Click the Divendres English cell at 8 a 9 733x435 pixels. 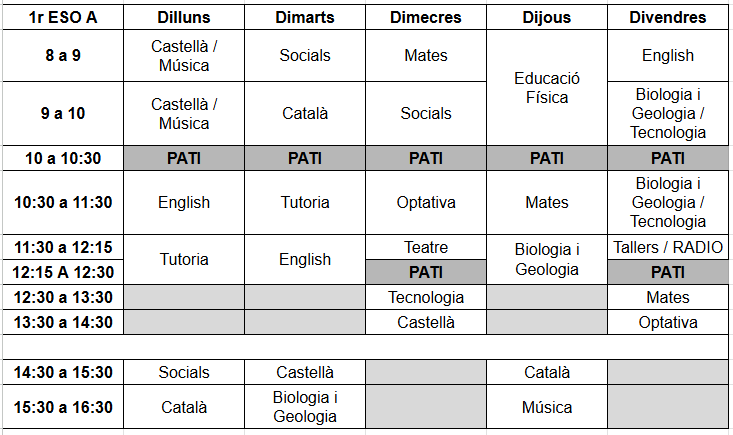point(668,56)
